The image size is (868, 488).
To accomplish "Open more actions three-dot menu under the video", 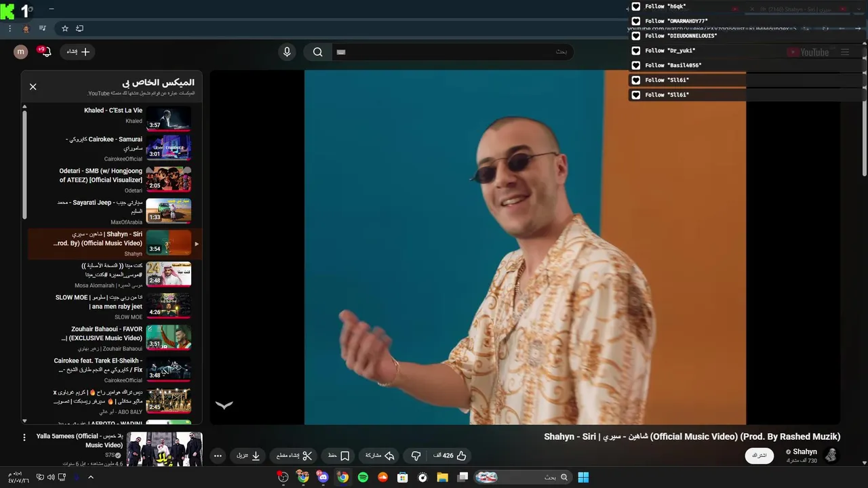I will tap(218, 455).
